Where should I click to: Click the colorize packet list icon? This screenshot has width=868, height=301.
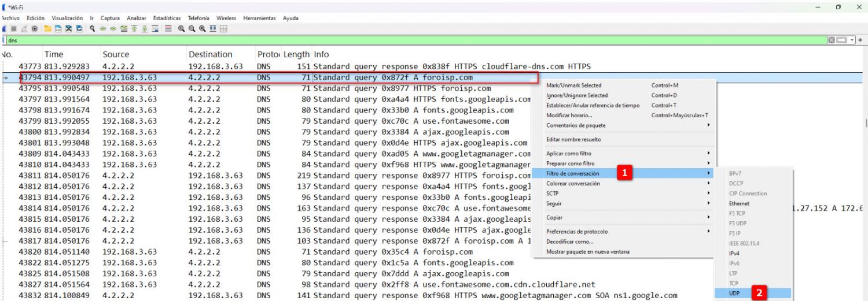coord(168,29)
